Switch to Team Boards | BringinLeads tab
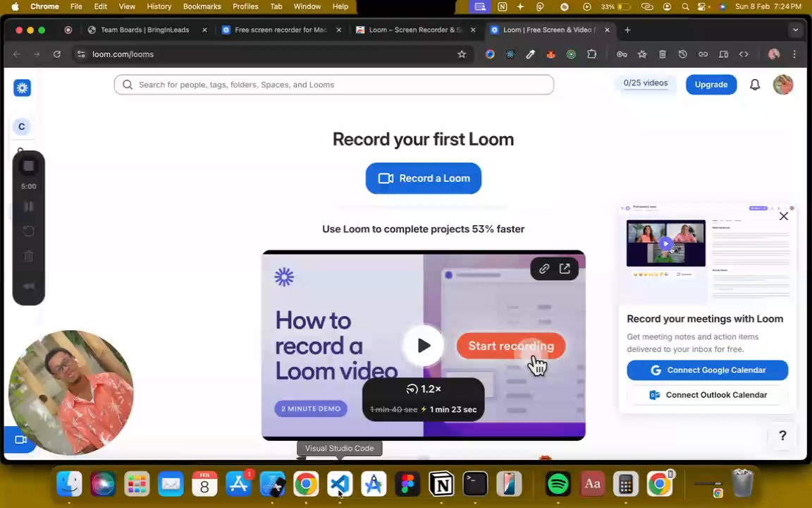The height and width of the screenshot is (508, 812). 145,30
